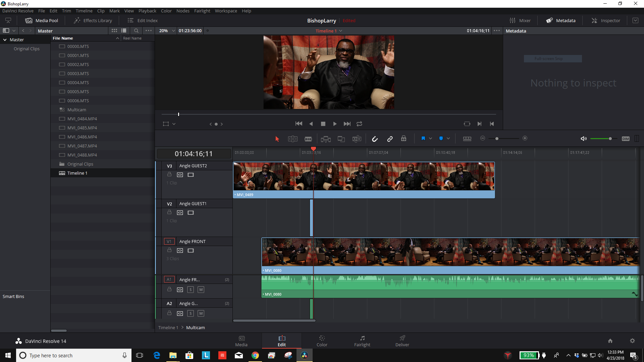This screenshot has width=644, height=362.
Task: Click the timeline timecode field 01:04:16;11
Action: tap(194, 154)
